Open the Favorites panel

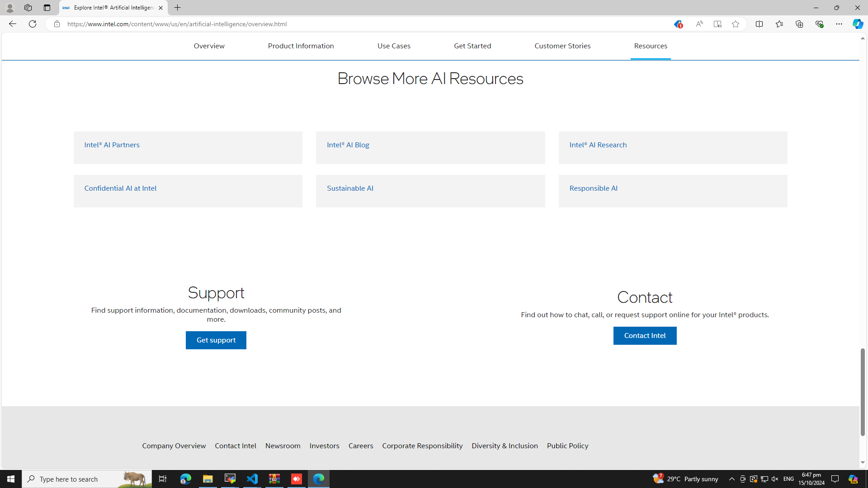point(779,24)
